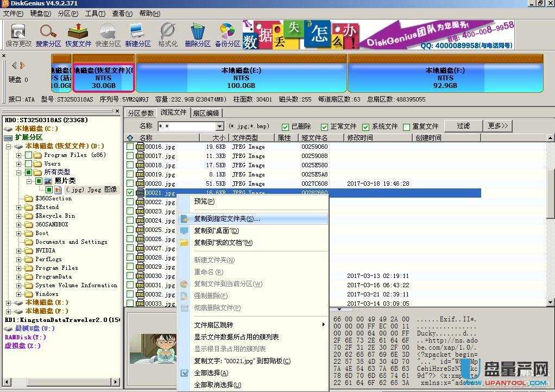Toggle the 正常文件 (Normal Files) checkbox
The image size is (555, 392).
pos(325,127)
